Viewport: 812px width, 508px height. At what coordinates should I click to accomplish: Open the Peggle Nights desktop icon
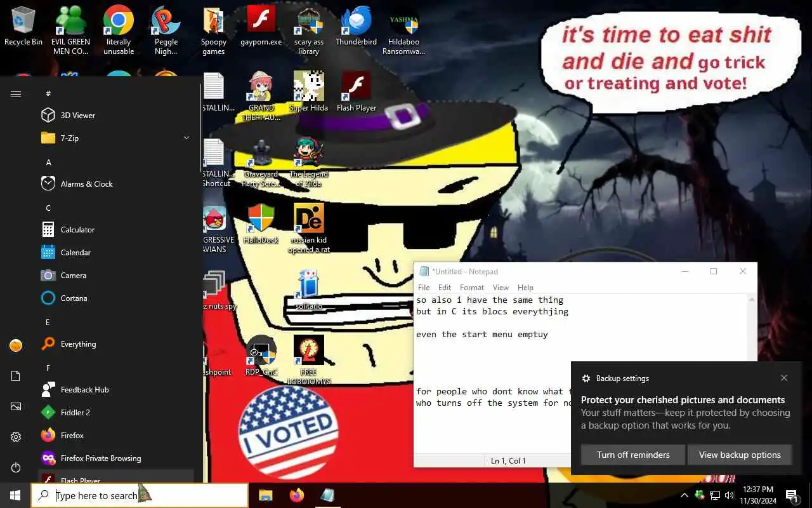166,30
